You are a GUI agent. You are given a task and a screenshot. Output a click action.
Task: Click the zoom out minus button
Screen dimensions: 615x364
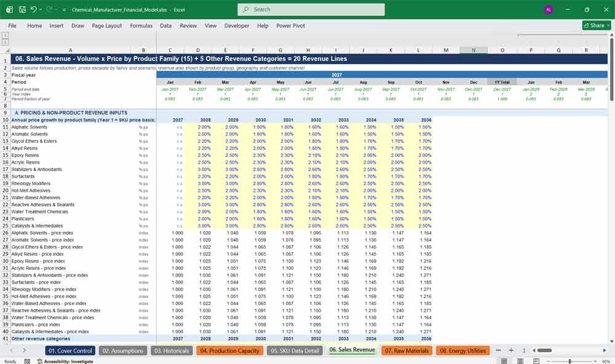coord(548,362)
